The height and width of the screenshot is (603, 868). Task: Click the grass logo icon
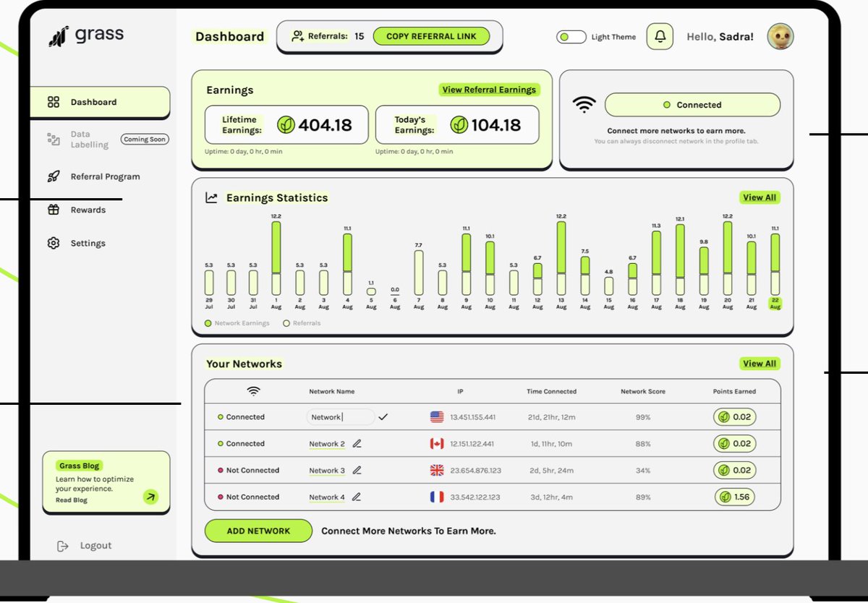(x=59, y=36)
